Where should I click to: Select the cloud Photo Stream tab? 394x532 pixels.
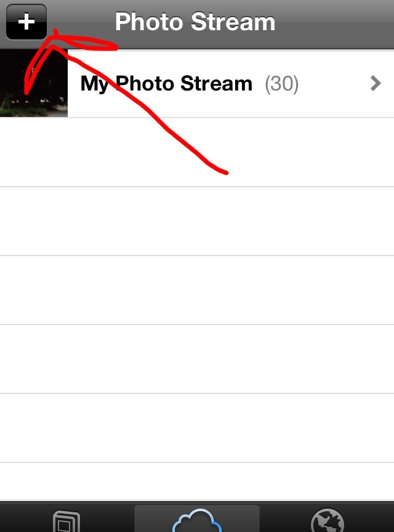coord(197,520)
